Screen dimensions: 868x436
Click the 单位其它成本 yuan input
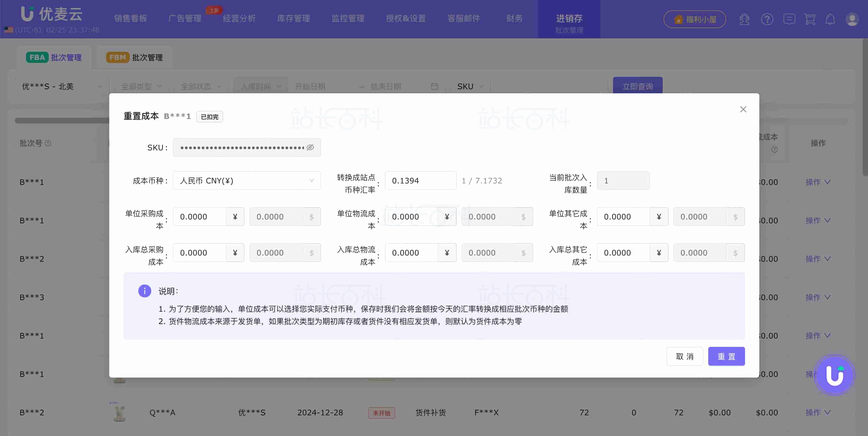623,217
